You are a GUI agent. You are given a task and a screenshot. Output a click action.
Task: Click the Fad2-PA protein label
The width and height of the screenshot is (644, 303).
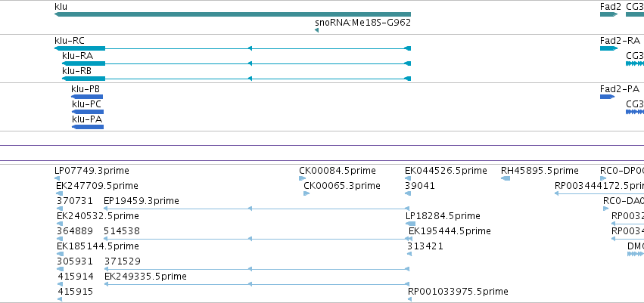[x=619, y=89]
